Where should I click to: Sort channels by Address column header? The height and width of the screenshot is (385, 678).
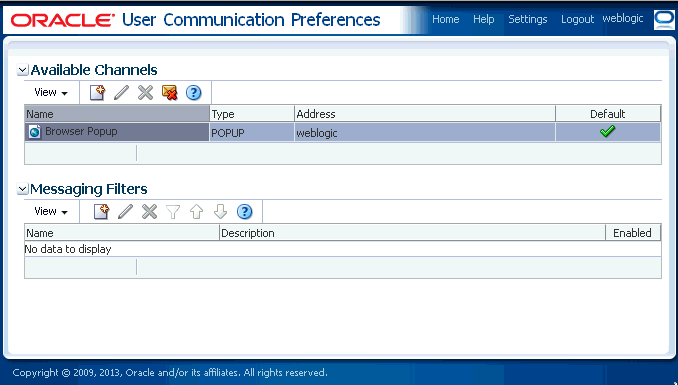click(x=425, y=114)
